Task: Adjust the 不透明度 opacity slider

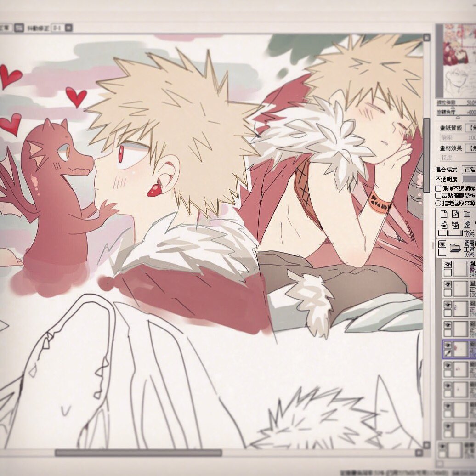Action: point(469,179)
